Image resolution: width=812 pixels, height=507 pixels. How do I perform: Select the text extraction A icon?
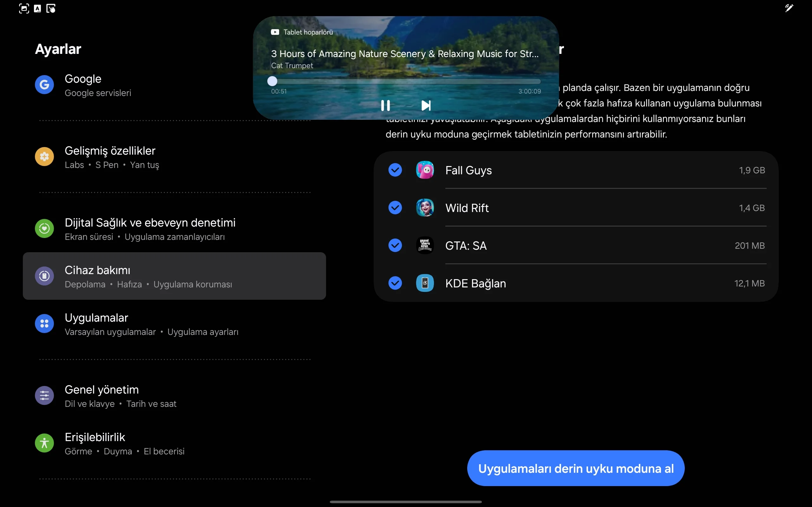(37, 8)
